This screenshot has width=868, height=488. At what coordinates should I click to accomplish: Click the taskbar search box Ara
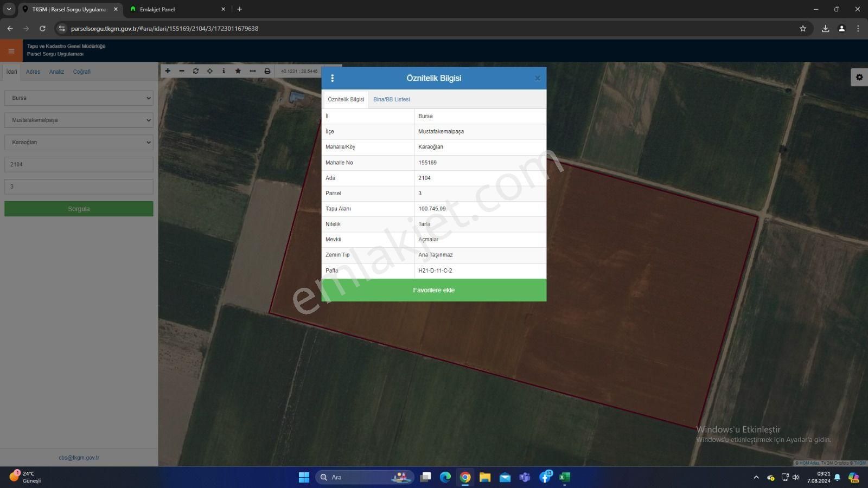pos(365,477)
